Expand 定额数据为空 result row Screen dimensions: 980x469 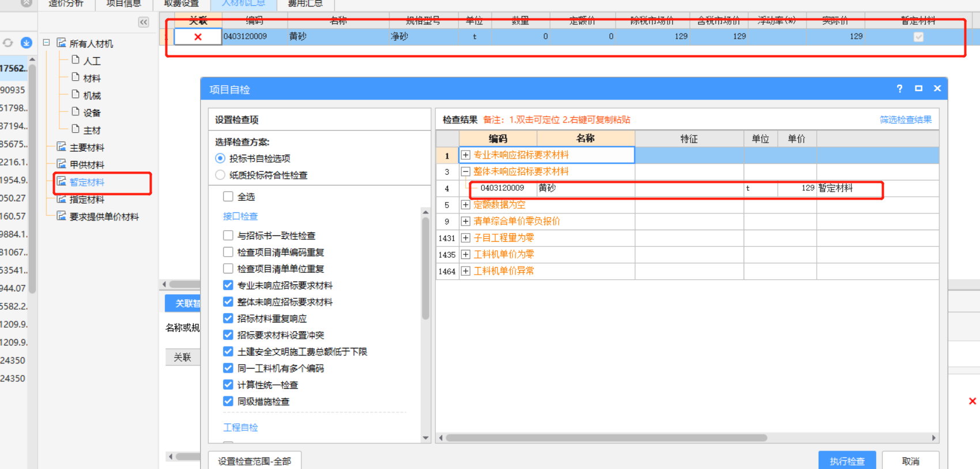[466, 205]
